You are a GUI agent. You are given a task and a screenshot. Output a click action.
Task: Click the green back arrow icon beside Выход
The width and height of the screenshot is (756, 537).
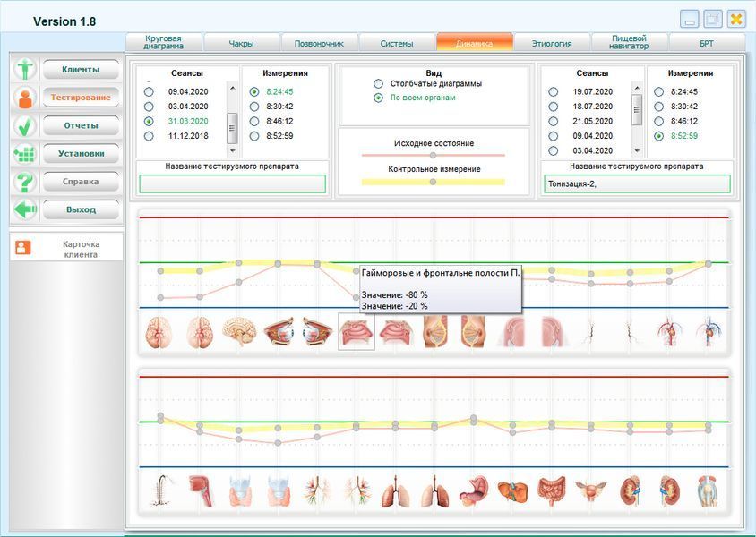tap(24, 209)
